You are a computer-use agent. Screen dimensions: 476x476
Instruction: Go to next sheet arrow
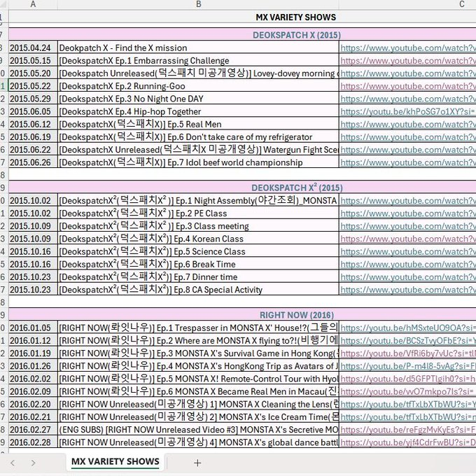[x=33, y=463]
